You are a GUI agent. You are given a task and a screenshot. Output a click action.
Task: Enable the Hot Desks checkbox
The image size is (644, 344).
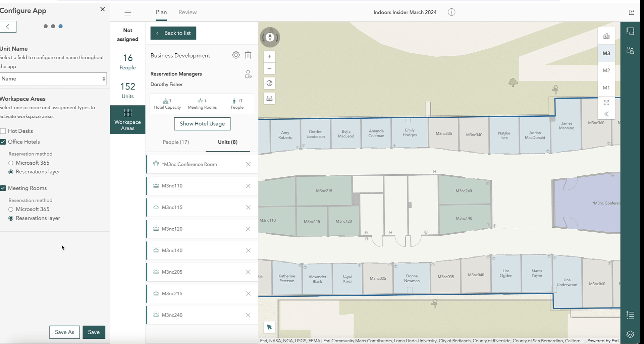[x=3, y=131]
